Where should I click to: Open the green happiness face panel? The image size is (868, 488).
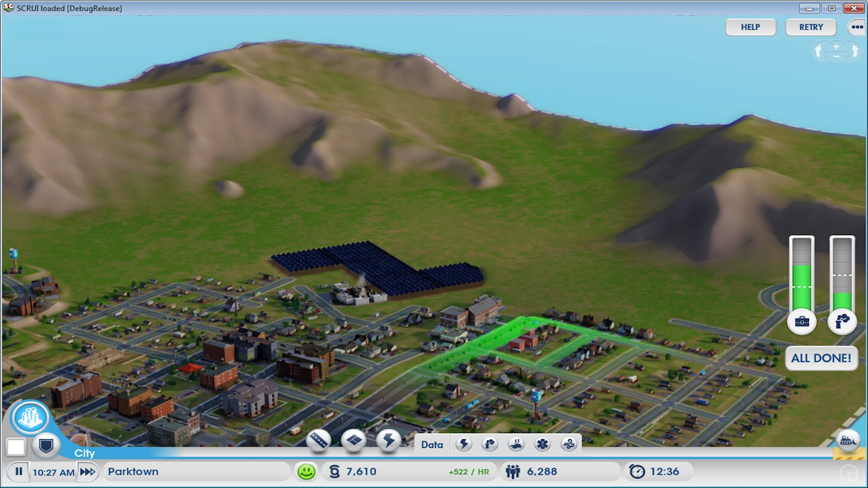pos(307,472)
